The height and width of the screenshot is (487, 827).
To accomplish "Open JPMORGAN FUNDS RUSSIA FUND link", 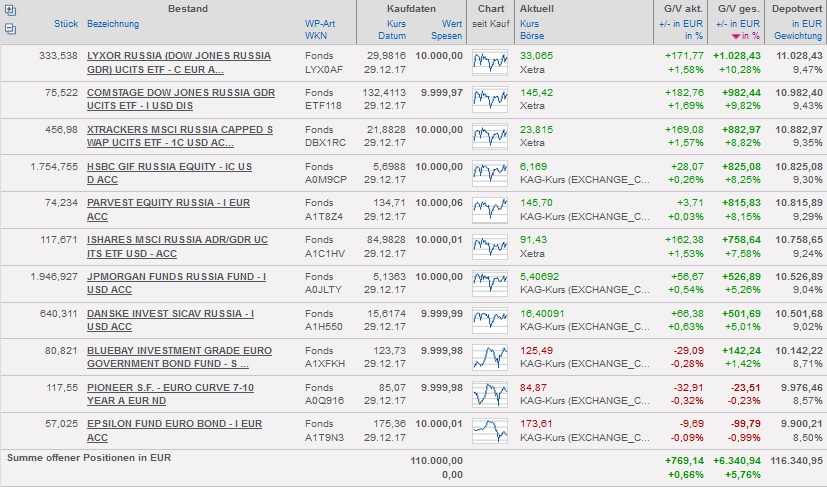I will click(176, 283).
